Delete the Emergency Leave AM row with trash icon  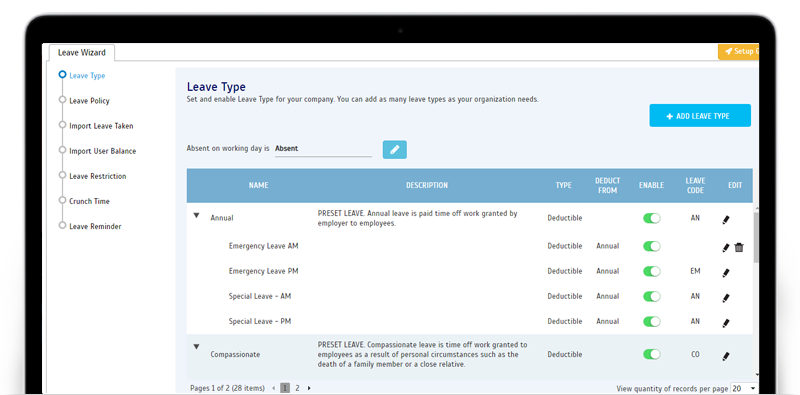739,248
